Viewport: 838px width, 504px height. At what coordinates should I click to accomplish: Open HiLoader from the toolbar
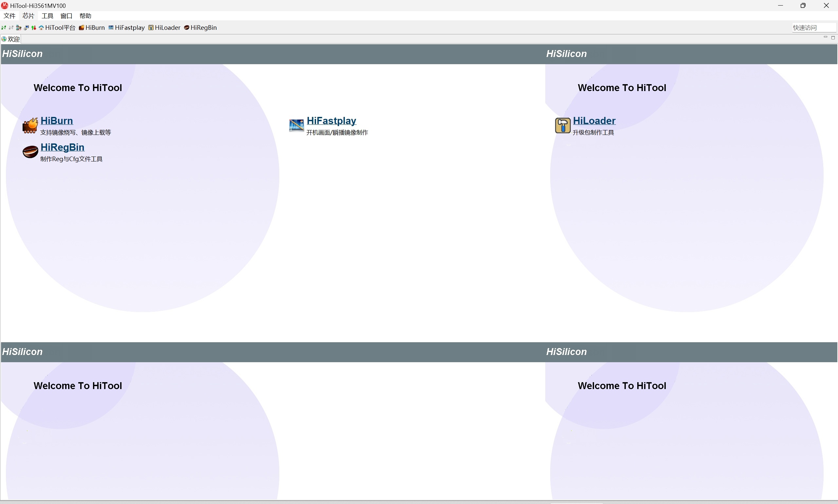coord(164,28)
